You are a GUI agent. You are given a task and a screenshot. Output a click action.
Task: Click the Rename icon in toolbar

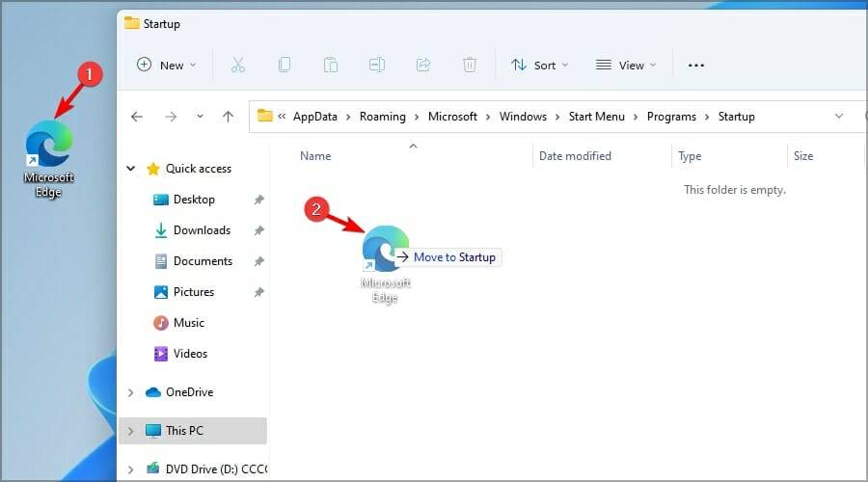[x=376, y=66]
